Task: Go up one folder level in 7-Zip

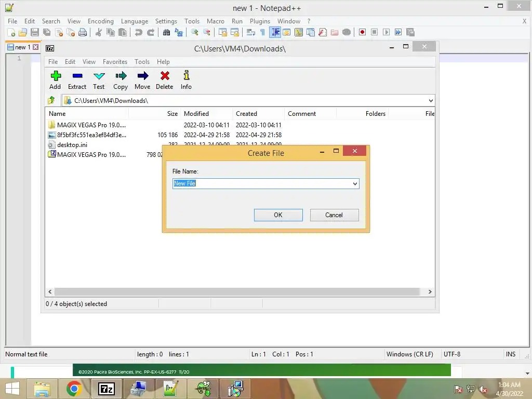Action: pos(51,100)
